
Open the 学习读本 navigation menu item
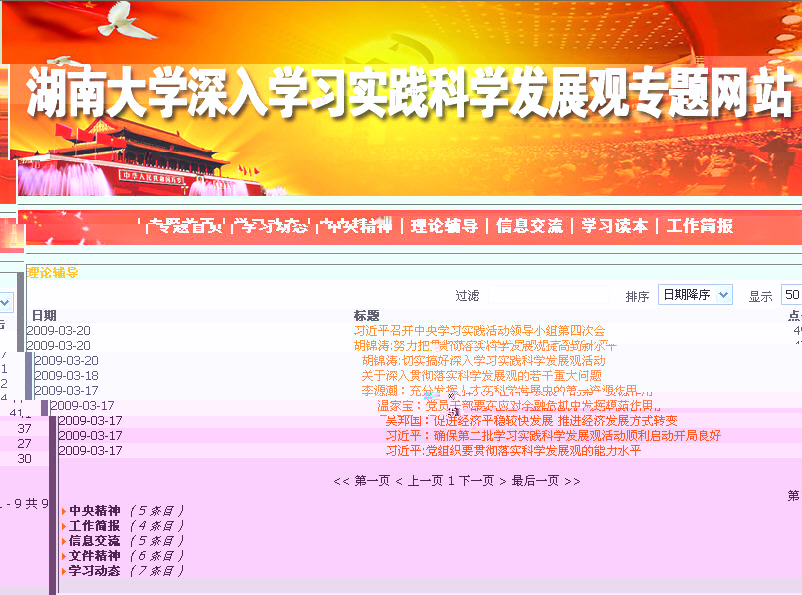(614, 226)
